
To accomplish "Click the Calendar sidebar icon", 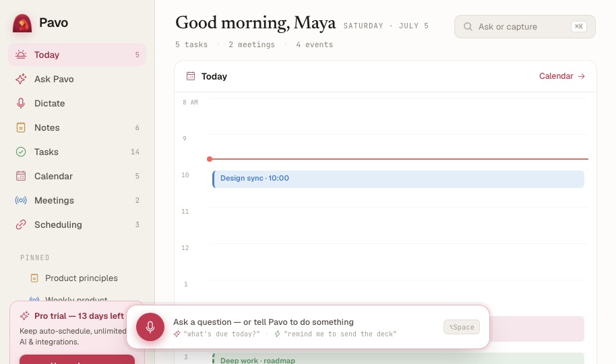I will [x=21, y=176].
